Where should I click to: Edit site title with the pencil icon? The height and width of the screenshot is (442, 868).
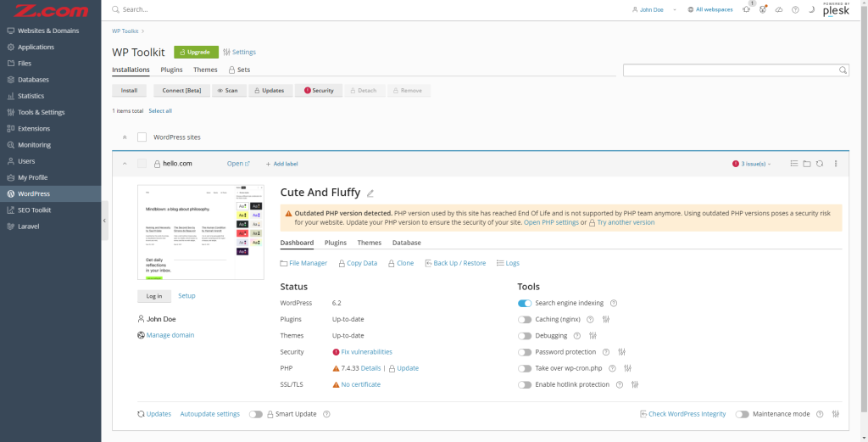[x=370, y=193]
